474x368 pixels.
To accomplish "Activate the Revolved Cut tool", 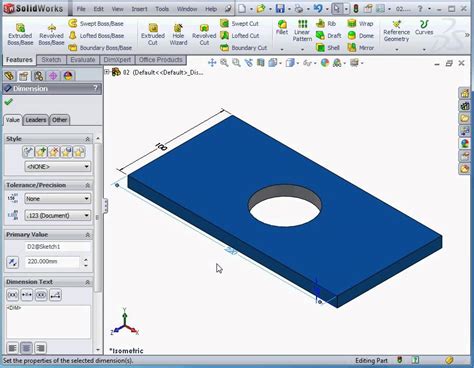I will point(204,34).
